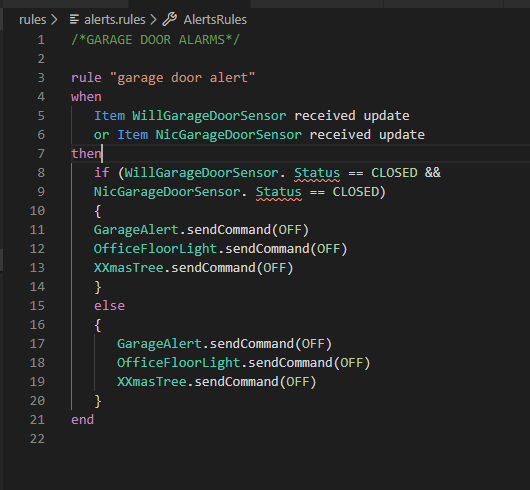Click the GARAGE DOOR ALARMS comment
This screenshot has width=530, height=490.
coord(155,40)
